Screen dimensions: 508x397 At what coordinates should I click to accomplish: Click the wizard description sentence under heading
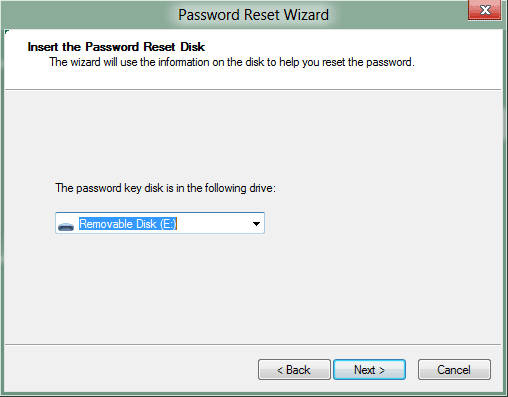tap(232, 62)
